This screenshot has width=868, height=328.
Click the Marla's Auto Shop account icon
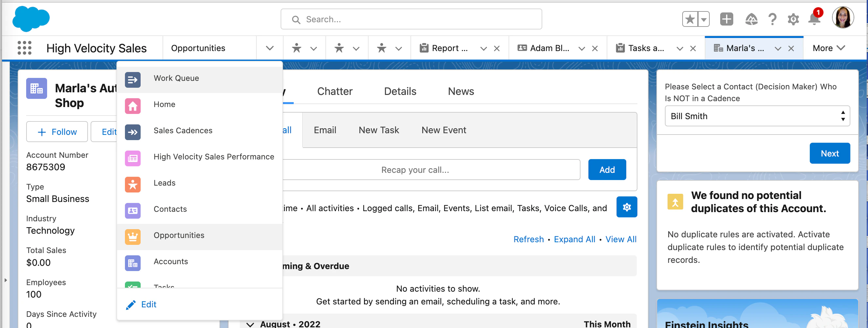(x=36, y=88)
